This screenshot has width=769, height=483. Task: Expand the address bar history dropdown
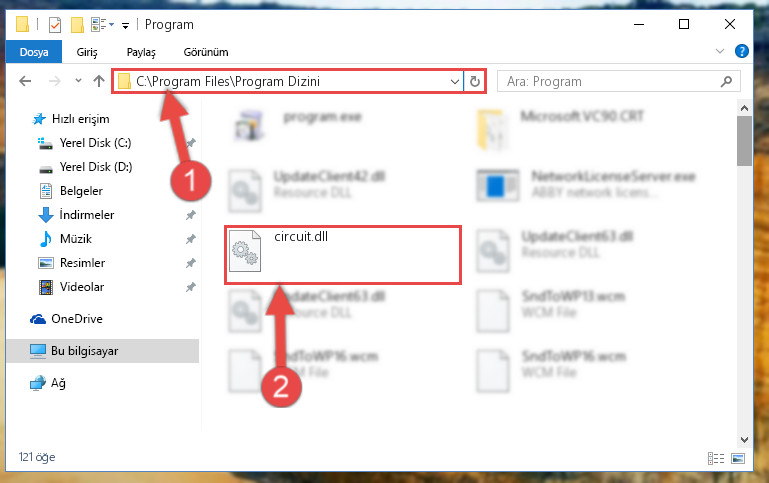(455, 81)
